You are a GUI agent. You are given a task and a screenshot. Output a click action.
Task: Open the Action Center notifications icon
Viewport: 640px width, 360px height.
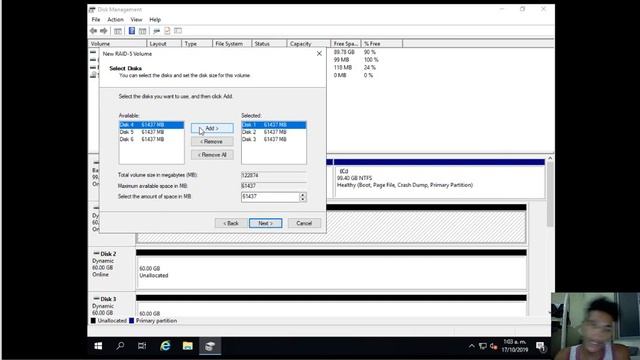(541, 347)
